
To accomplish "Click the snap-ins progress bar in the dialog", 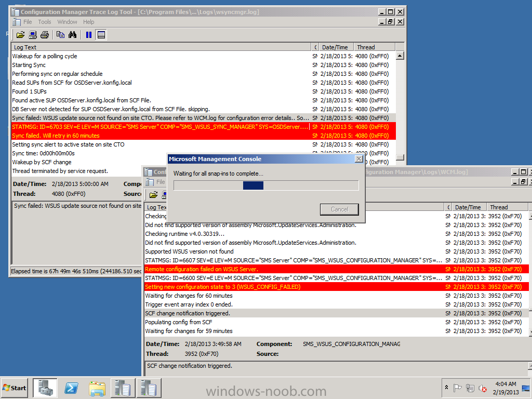I will pyautogui.click(x=266, y=185).
